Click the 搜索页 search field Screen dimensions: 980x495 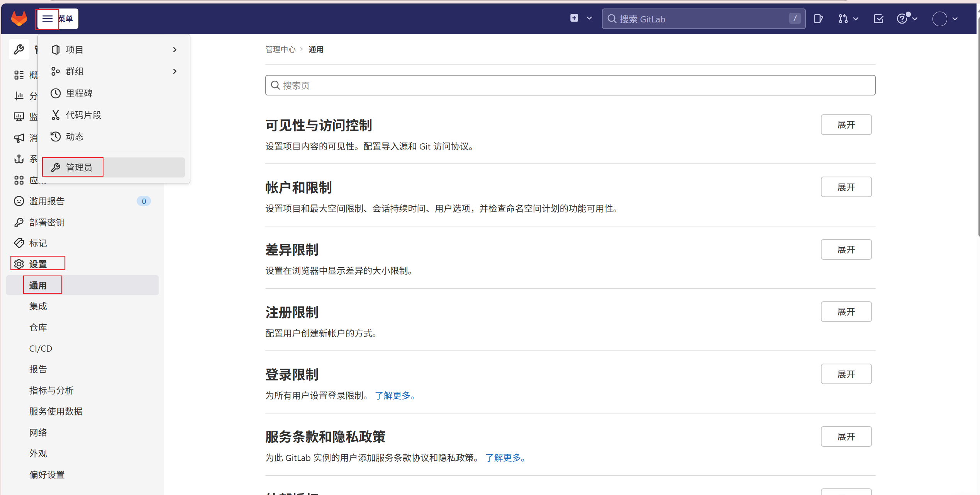pyautogui.click(x=570, y=85)
